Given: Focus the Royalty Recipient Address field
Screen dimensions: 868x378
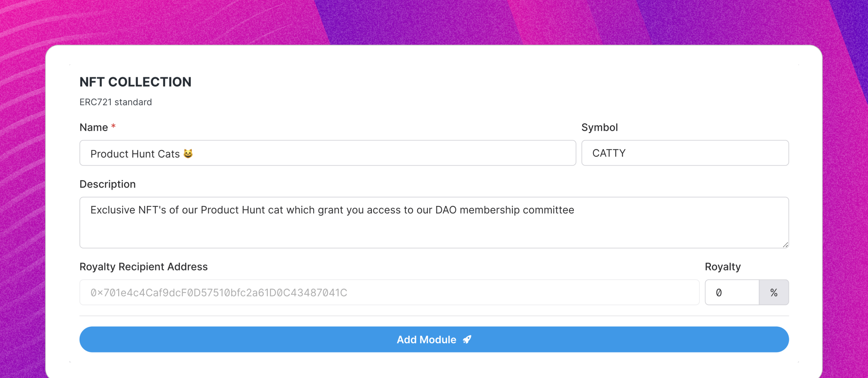Looking at the screenshot, I should tap(389, 292).
